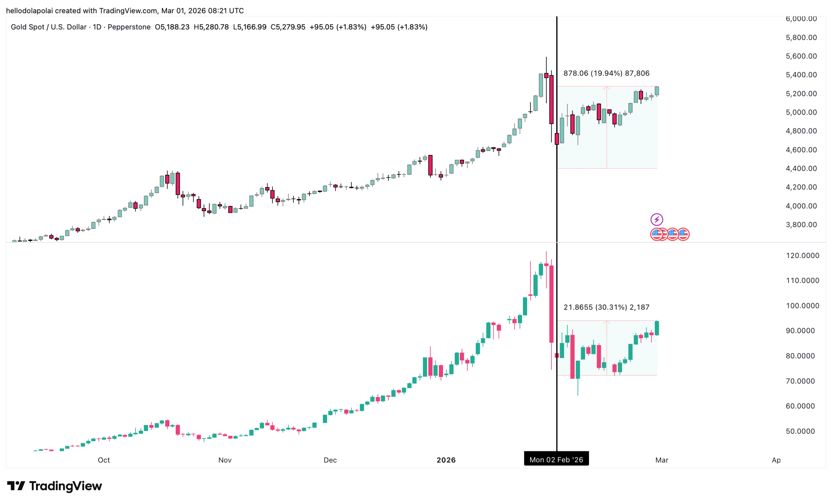Click the TradingView logo at the bottom
The width and height of the screenshot is (832, 504).
coord(55,486)
